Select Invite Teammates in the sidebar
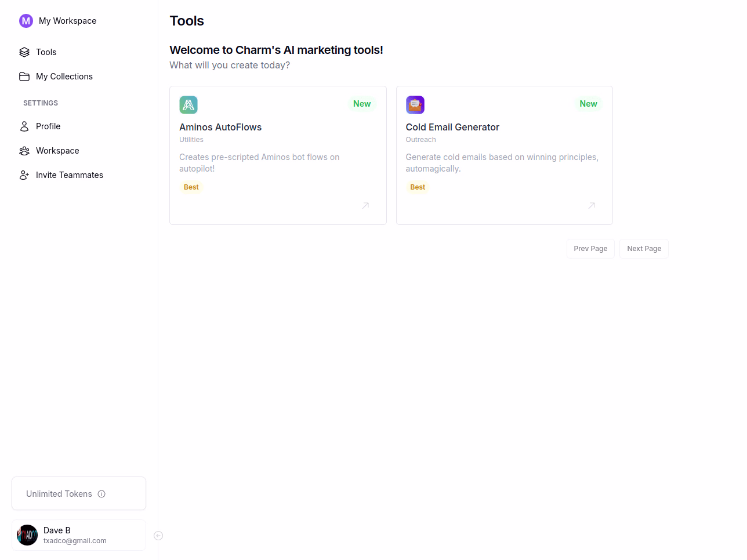Viewport: 747px width, 560px height. [69, 175]
